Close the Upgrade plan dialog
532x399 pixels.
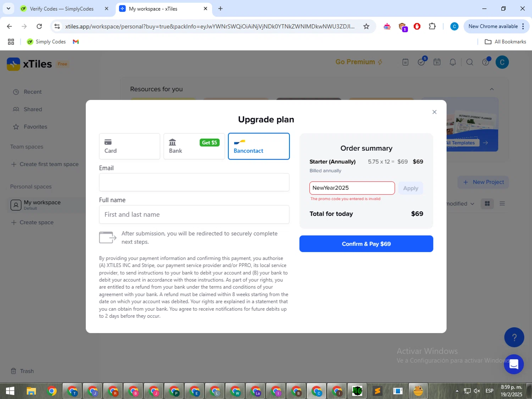434,112
